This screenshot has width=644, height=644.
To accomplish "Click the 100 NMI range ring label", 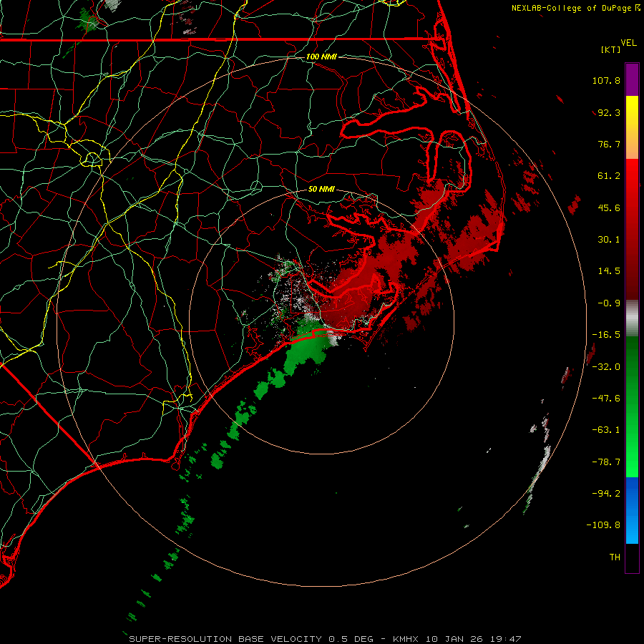I will (321, 57).
